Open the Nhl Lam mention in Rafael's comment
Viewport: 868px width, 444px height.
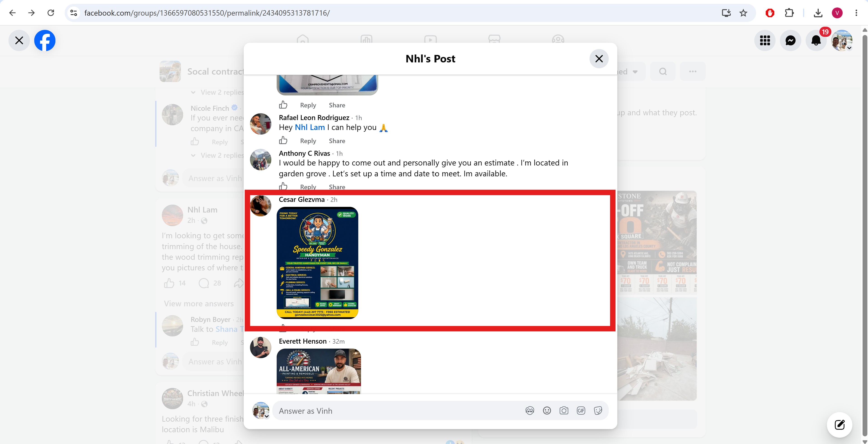pyautogui.click(x=310, y=127)
